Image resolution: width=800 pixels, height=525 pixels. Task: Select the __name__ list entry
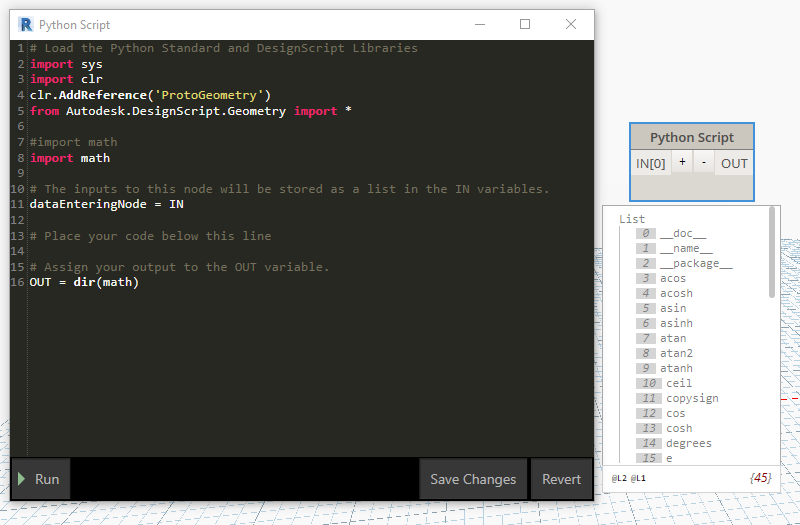tap(686, 248)
